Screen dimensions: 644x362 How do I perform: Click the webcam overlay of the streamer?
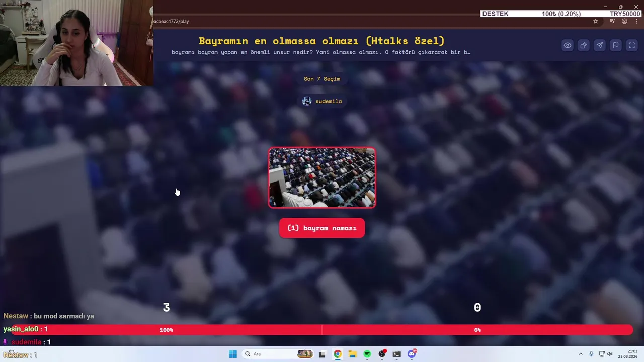pos(76,43)
